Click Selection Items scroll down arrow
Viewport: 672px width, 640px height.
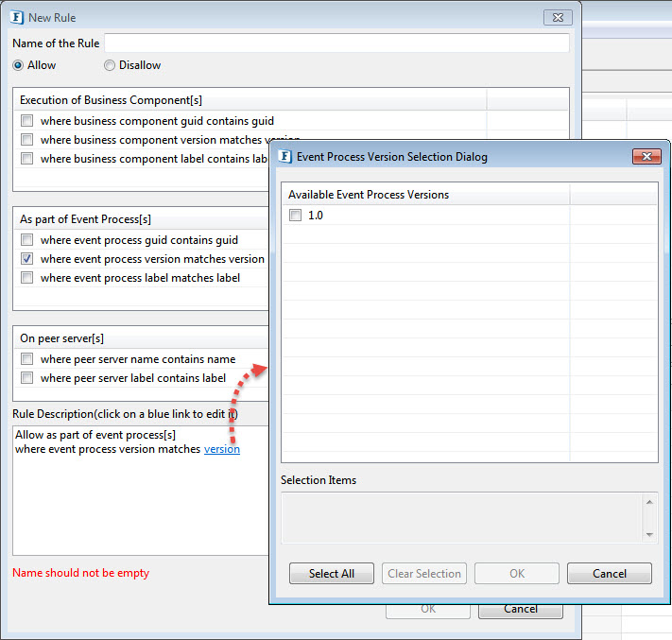649,534
